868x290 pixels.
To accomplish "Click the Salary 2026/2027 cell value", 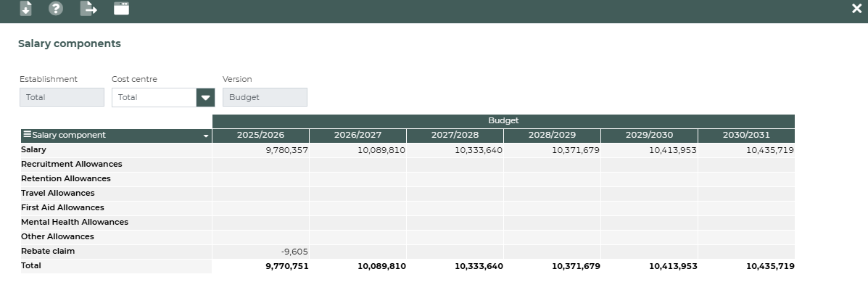I will pyautogui.click(x=381, y=150).
